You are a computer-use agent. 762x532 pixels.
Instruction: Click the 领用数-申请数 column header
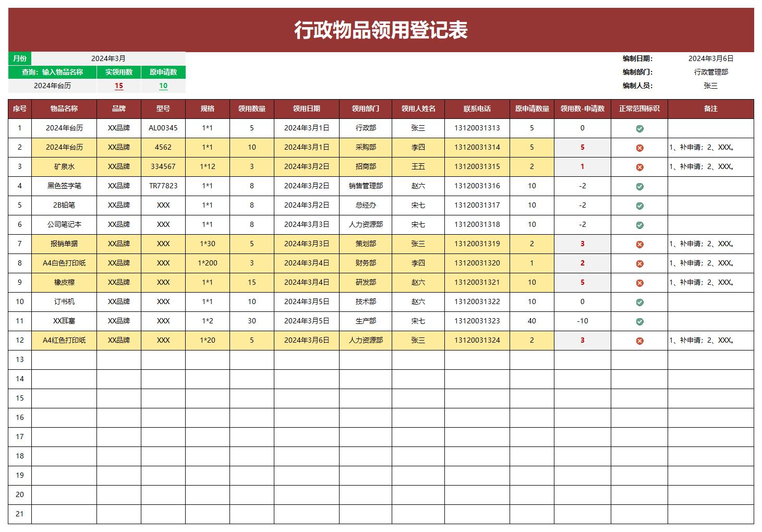tap(583, 108)
